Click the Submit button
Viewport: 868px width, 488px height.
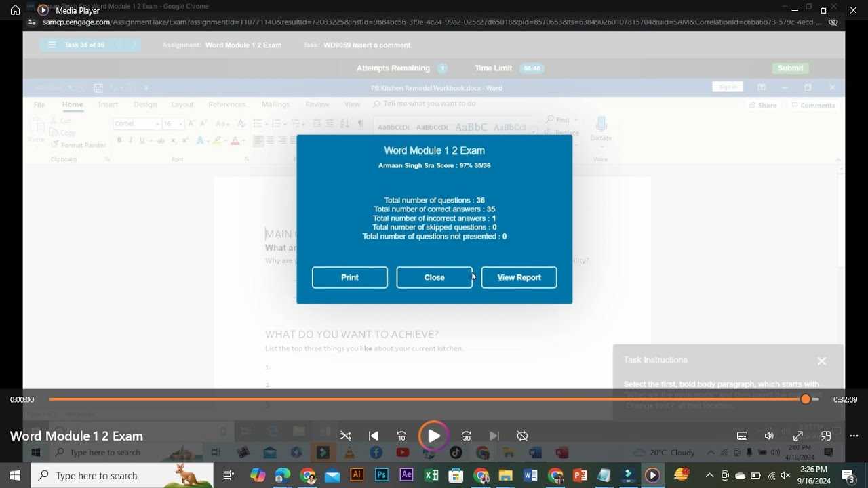pyautogui.click(x=790, y=68)
